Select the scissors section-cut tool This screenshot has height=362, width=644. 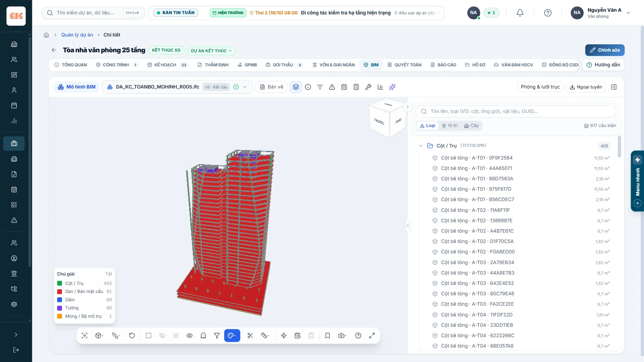click(250, 336)
